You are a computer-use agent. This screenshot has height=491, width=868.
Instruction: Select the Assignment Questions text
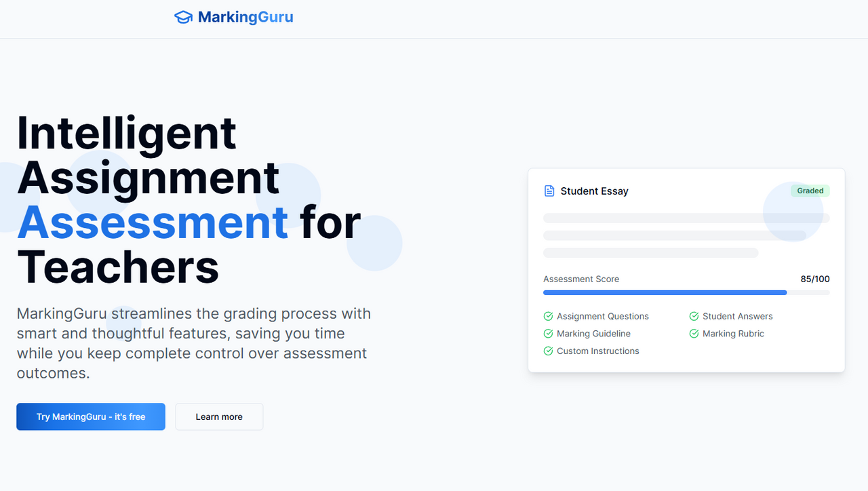click(603, 316)
